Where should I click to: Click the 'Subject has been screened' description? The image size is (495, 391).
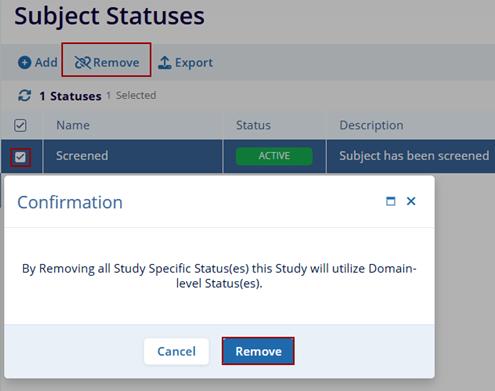pos(414,156)
